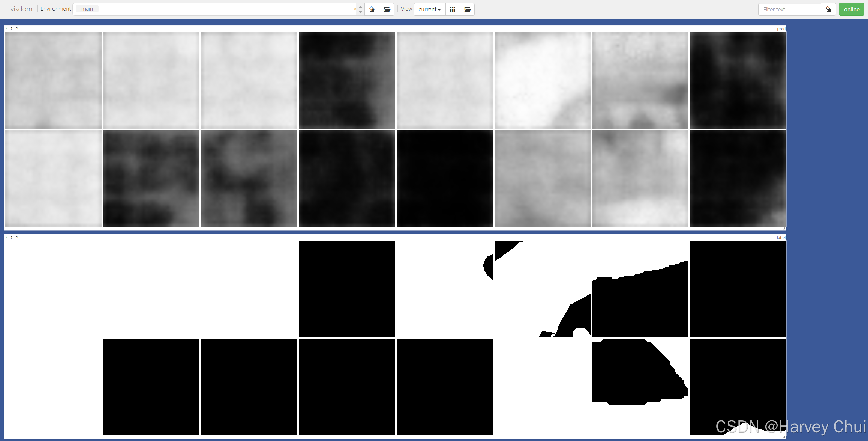Screen dimensions: 868x441
Task: Save the label window using down arrow
Action: (11, 237)
